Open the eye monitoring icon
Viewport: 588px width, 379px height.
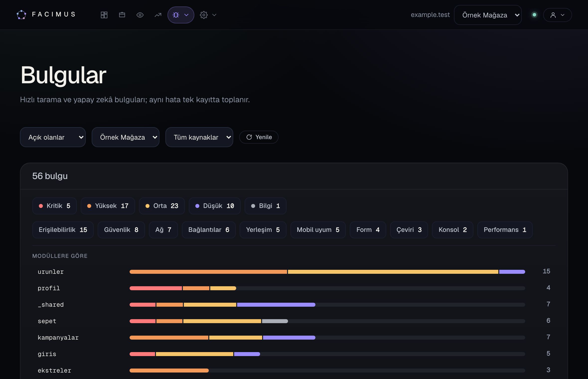(140, 15)
